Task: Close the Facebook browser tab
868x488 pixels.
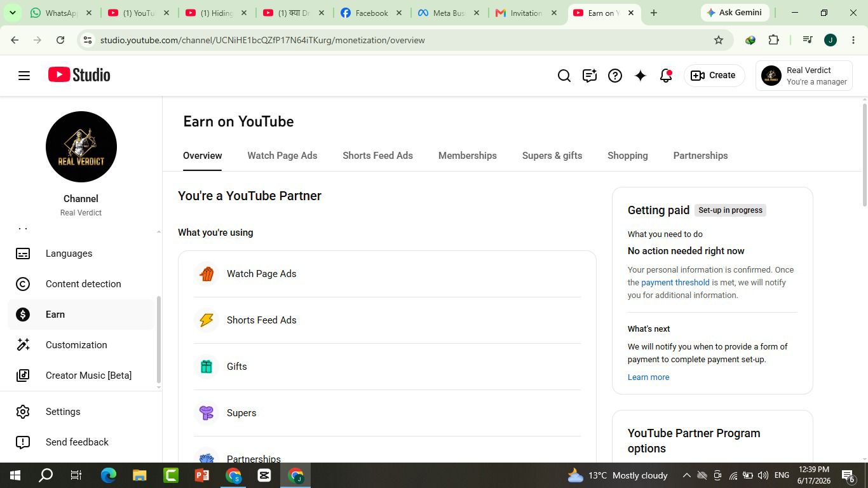Action: tap(399, 13)
